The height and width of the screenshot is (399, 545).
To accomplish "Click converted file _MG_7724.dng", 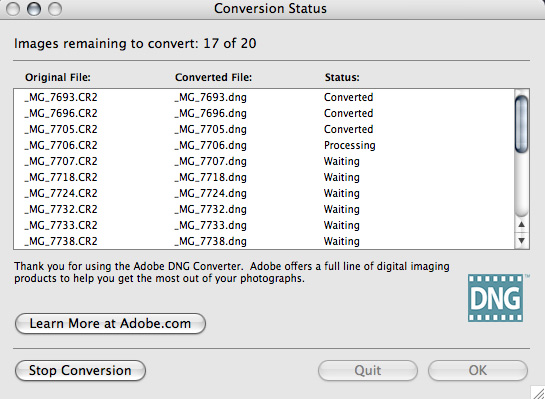I will click(211, 193).
